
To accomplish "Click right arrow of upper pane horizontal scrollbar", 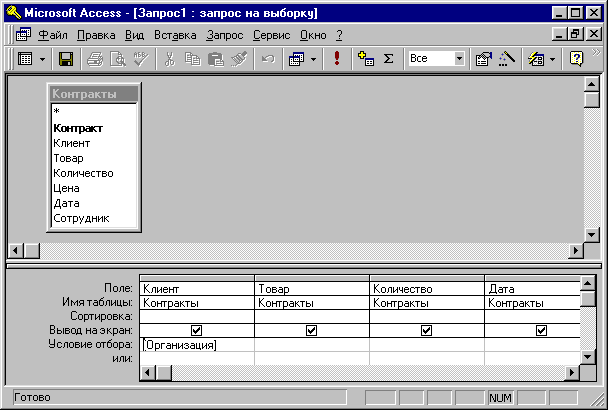I will (576, 251).
